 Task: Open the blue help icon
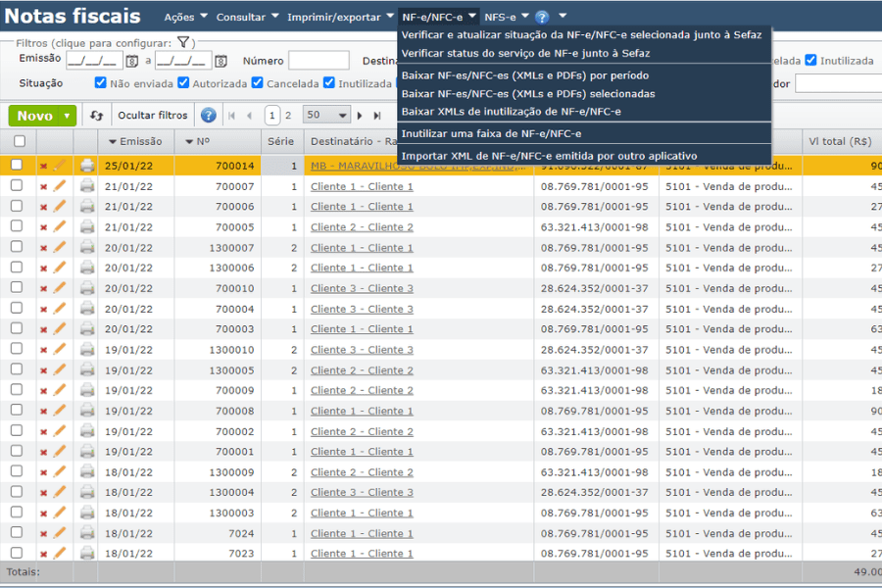pyautogui.click(x=209, y=116)
